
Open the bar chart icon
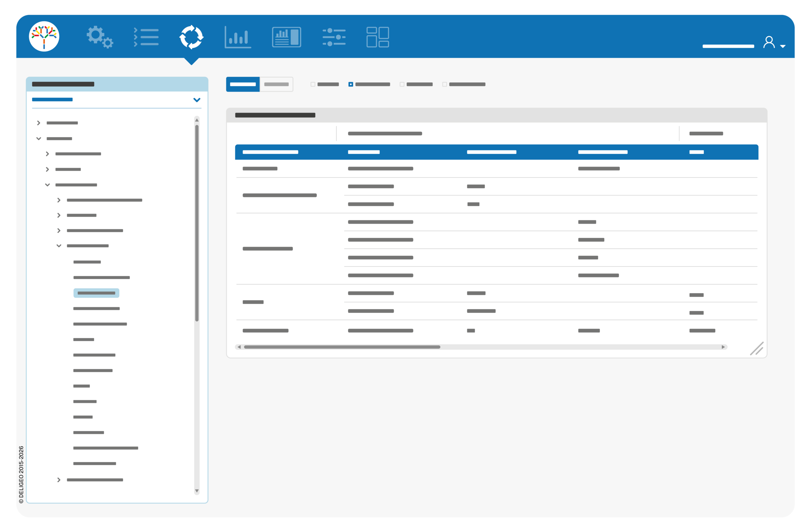[x=238, y=37]
